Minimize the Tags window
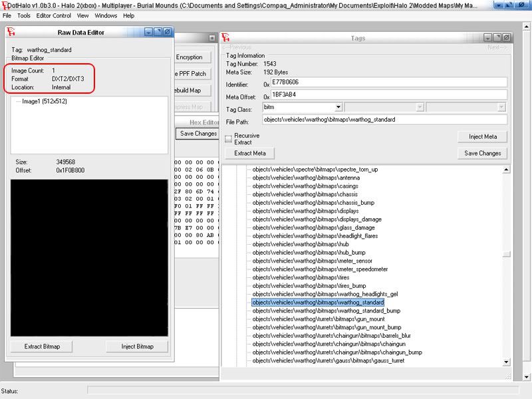Viewport: 532px width, 399px height. click(x=487, y=38)
